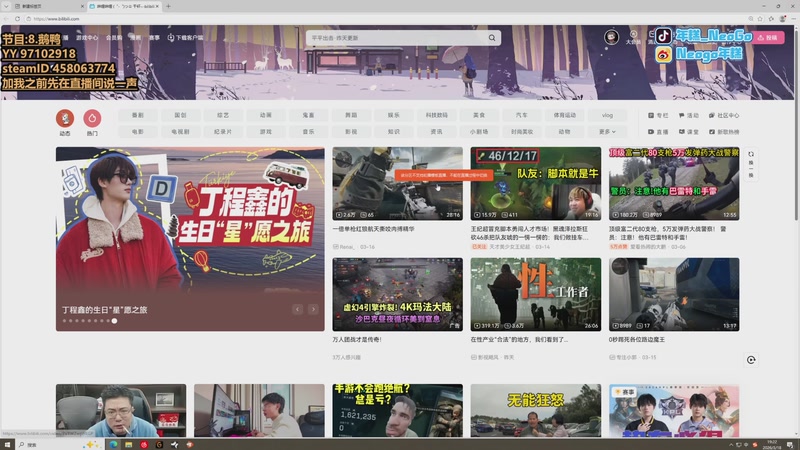The height and width of the screenshot is (450, 800).
Task: Open the 0秒筛死各位路边魔王 video thumbnail
Action: click(x=674, y=294)
